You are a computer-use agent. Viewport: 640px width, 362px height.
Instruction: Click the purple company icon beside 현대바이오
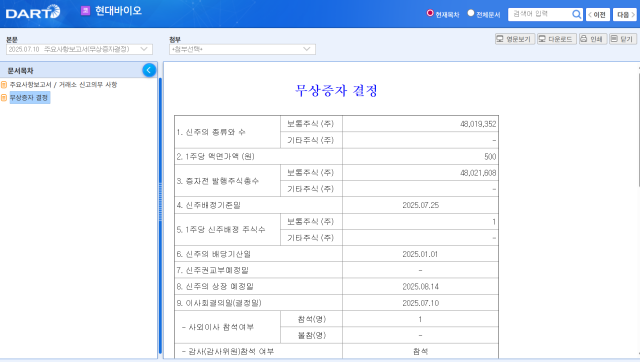[x=85, y=11]
